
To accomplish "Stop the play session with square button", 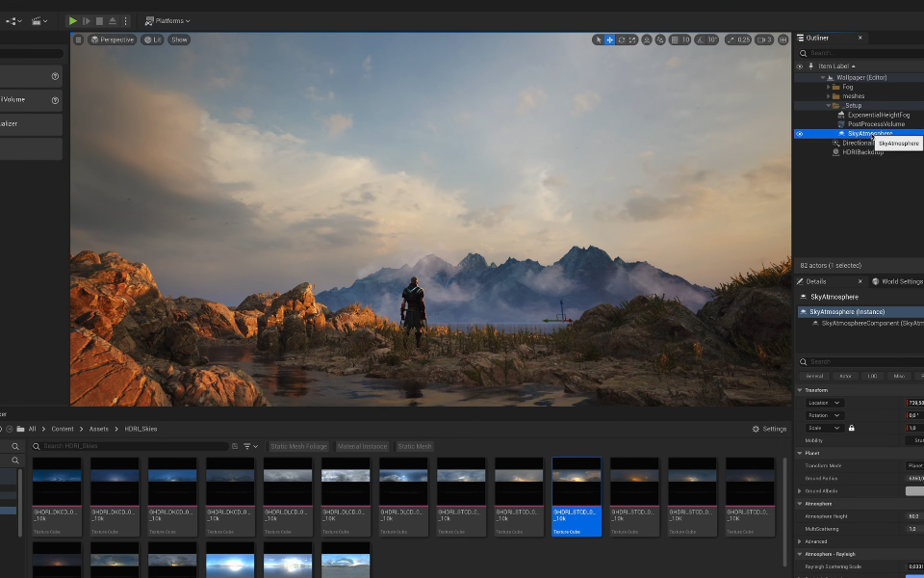I will click(99, 20).
